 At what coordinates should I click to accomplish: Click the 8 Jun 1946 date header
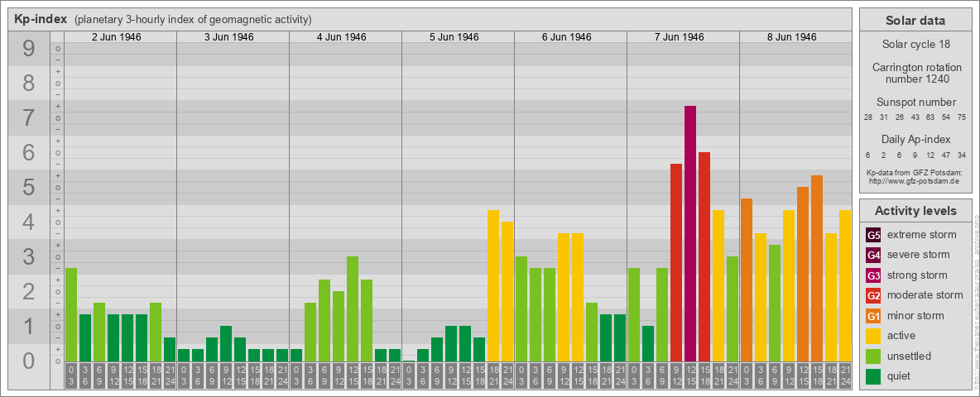pos(795,37)
